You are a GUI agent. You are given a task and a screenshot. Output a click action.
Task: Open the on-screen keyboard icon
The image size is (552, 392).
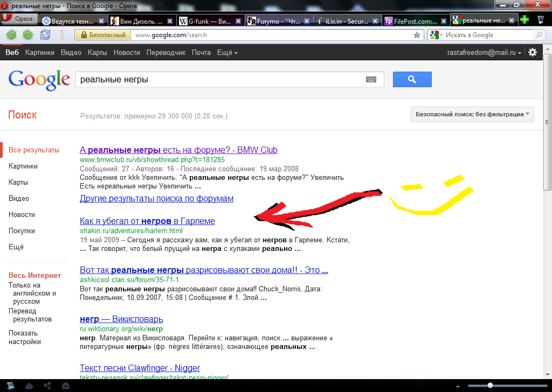point(371,80)
